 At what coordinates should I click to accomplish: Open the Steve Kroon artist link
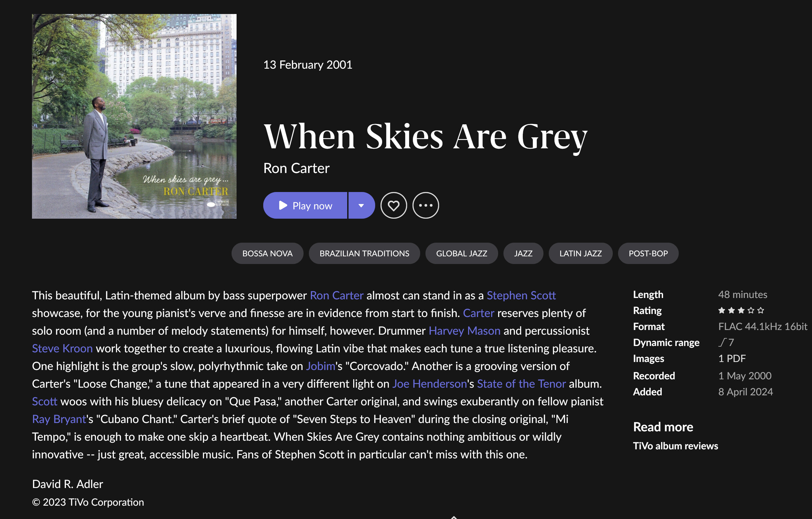(x=62, y=348)
